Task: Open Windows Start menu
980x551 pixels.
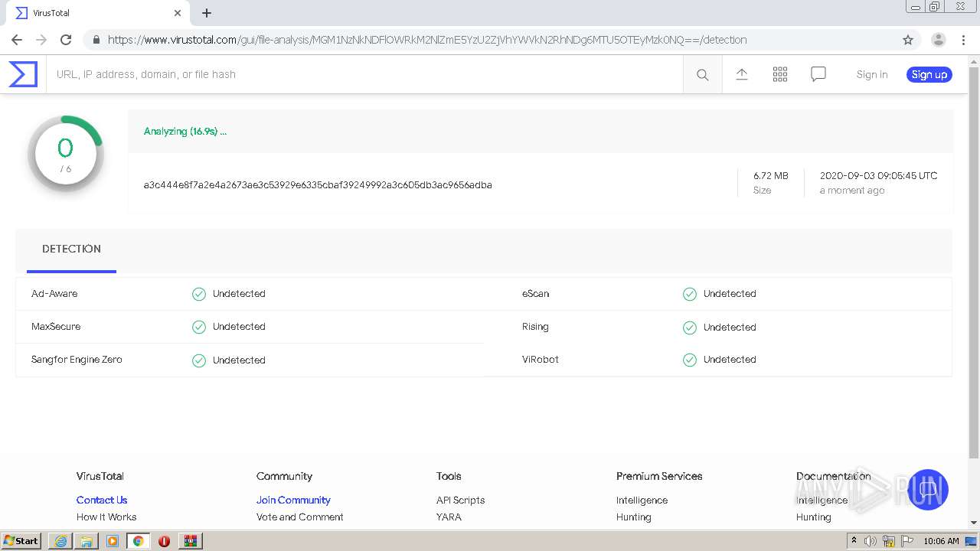Action: [x=21, y=541]
